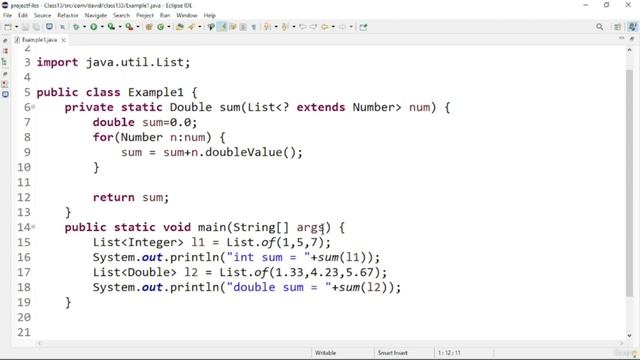
Task: Click the Next Annotation icon
Action: click(267, 27)
